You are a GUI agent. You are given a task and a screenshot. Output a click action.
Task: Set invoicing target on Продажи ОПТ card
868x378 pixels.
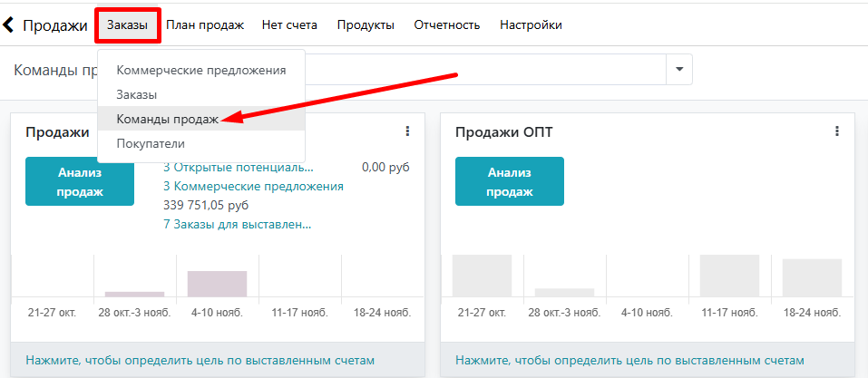629,360
